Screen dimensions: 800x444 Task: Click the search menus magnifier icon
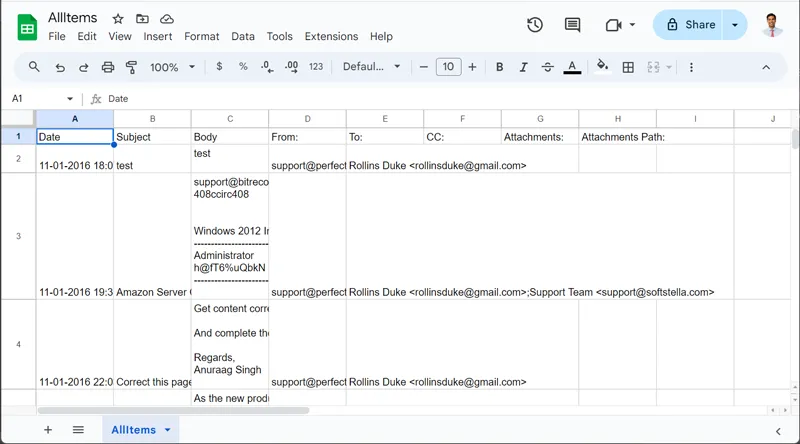pyautogui.click(x=35, y=67)
